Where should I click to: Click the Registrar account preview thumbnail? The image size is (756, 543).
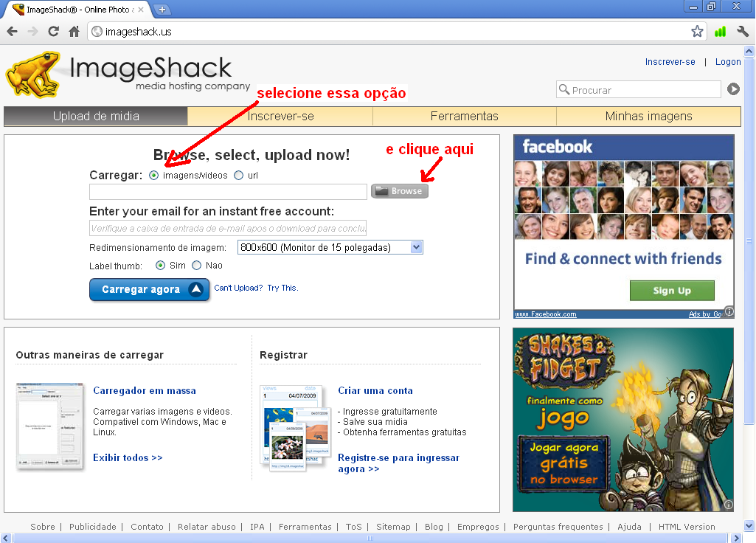(295, 427)
